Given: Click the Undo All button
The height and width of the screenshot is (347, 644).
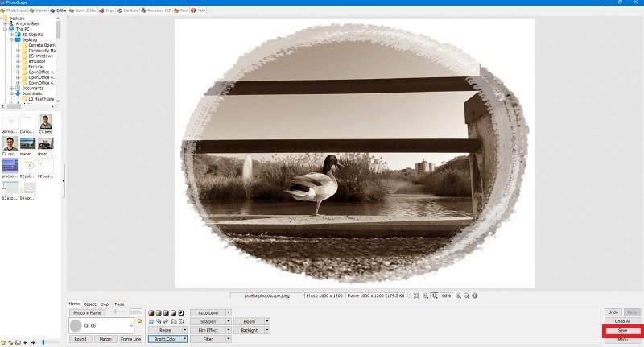Looking at the screenshot, I should [622, 321].
